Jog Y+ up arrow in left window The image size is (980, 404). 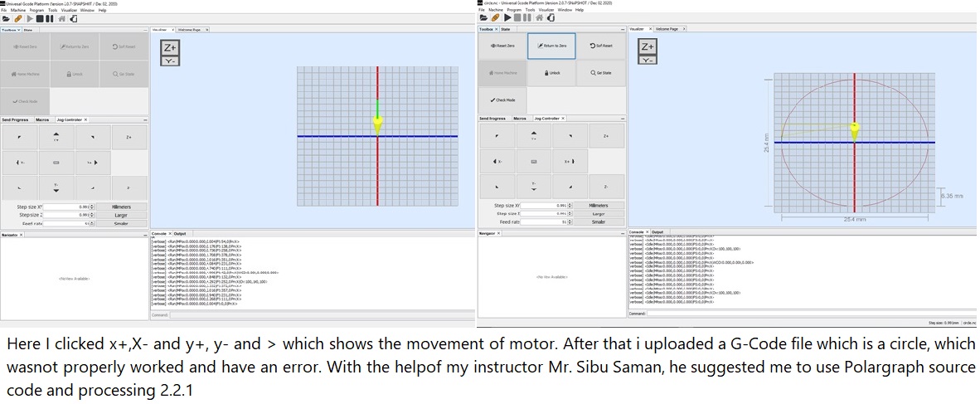click(x=56, y=137)
